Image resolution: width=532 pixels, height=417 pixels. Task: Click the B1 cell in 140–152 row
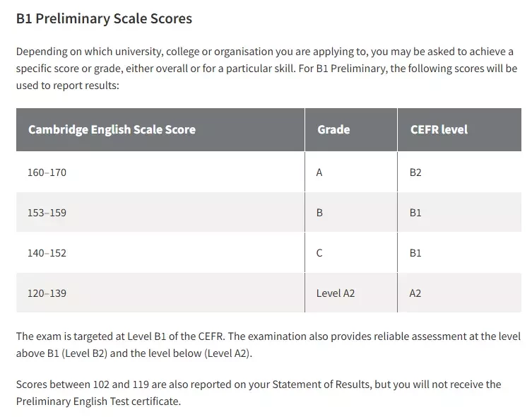point(459,253)
